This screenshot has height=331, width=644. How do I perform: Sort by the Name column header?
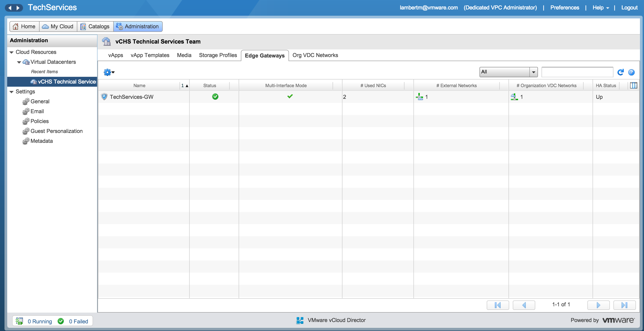[x=139, y=85]
